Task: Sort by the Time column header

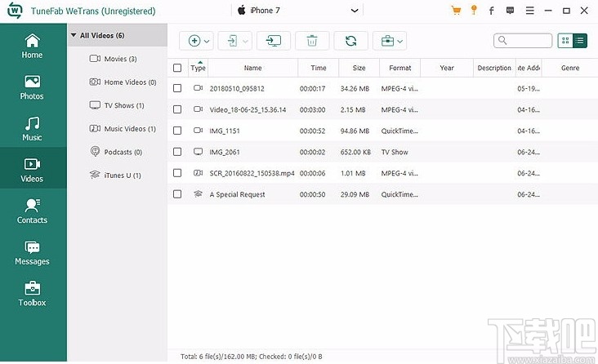Action: click(319, 68)
